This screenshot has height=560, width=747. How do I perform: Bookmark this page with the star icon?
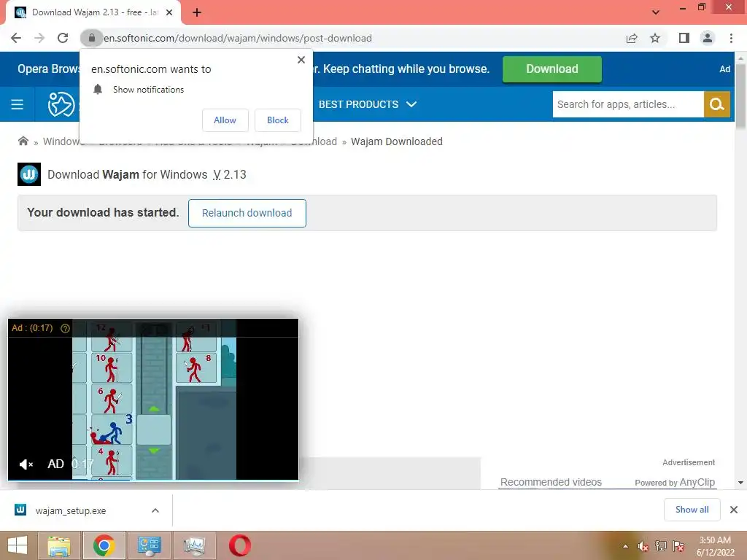coord(655,38)
